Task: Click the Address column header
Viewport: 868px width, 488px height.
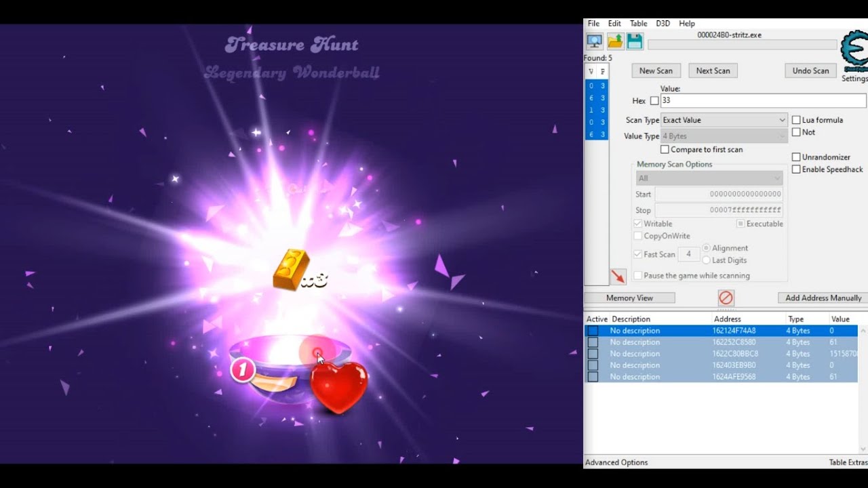Action: (x=727, y=319)
